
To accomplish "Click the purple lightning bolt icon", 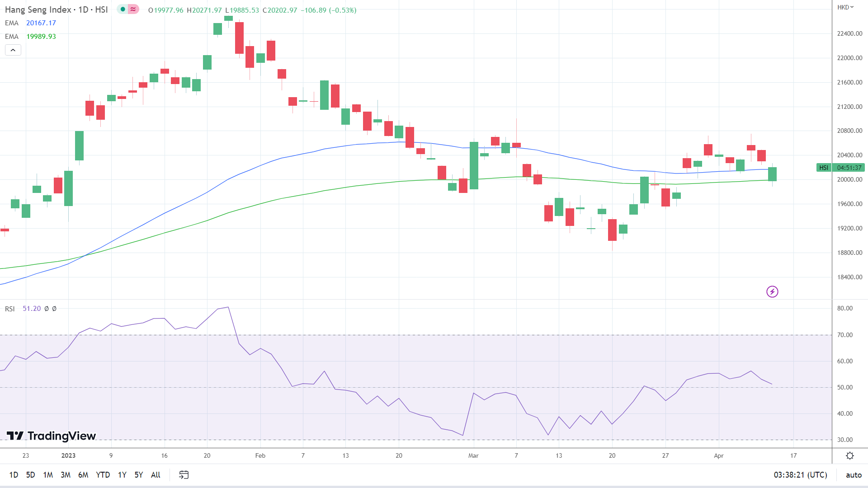I will point(772,292).
